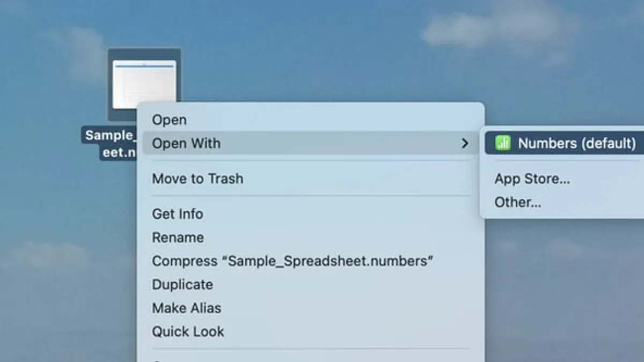
Task: Click the green Numbers app icon in submenu
Action: pyautogui.click(x=503, y=143)
